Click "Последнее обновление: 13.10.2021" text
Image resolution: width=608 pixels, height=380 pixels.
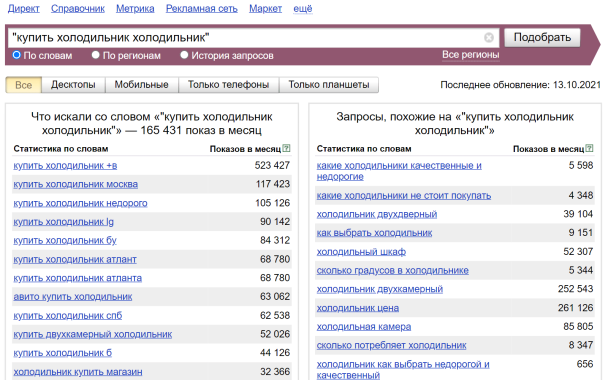click(520, 85)
